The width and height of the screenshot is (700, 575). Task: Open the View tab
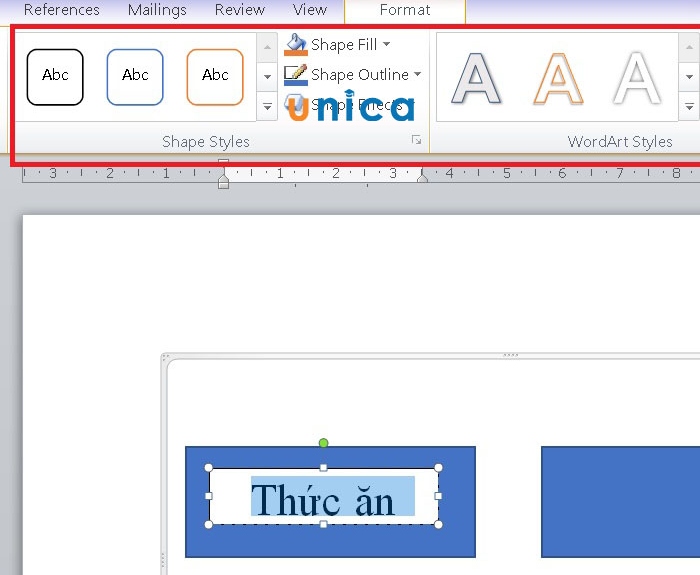[x=310, y=10]
